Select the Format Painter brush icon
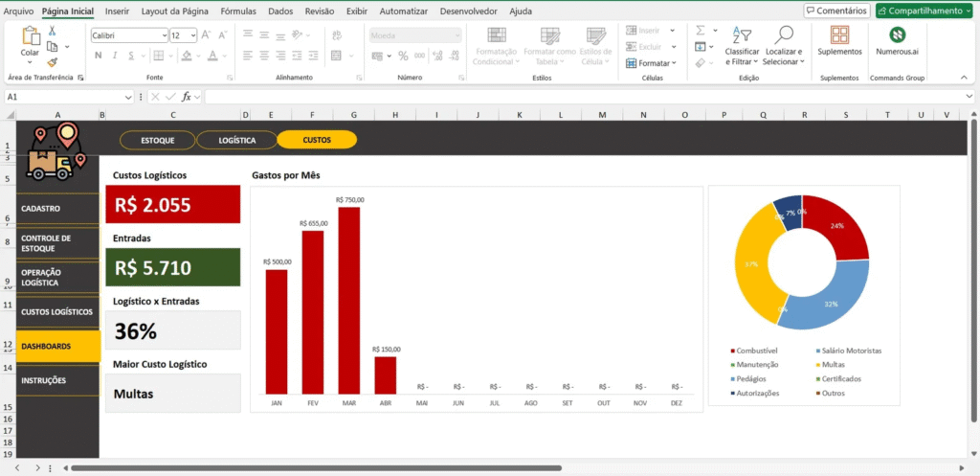The width and height of the screenshot is (980, 476). (52, 61)
